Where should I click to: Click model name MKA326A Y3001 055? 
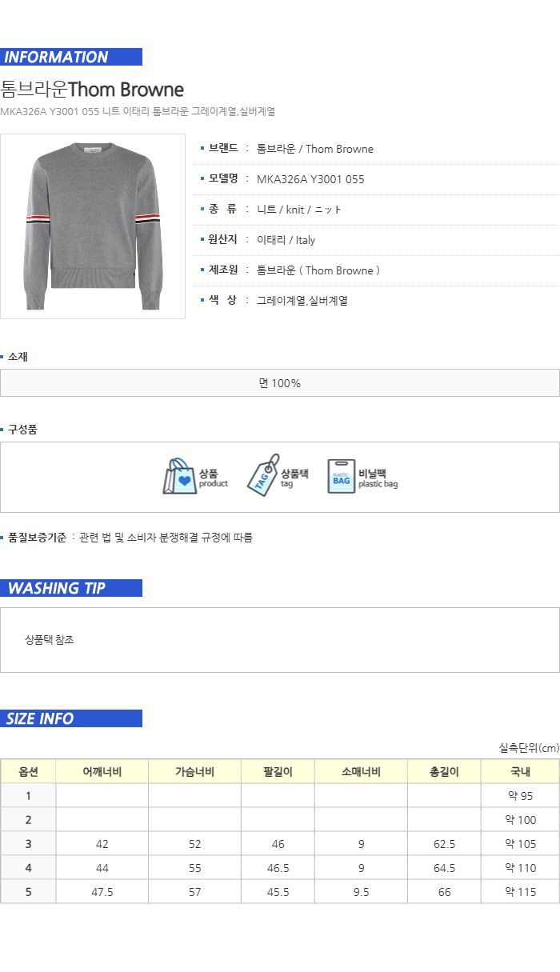(x=310, y=179)
